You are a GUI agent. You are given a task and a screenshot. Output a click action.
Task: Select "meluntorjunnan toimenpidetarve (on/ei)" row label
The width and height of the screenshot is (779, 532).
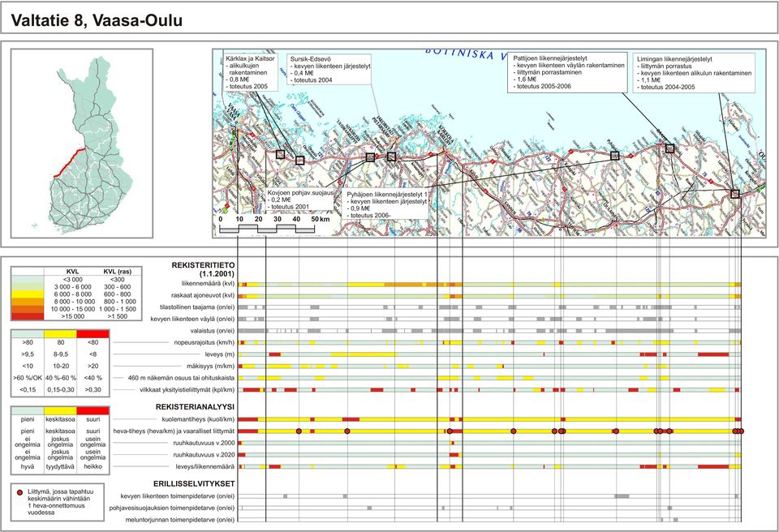click(180, 520)
